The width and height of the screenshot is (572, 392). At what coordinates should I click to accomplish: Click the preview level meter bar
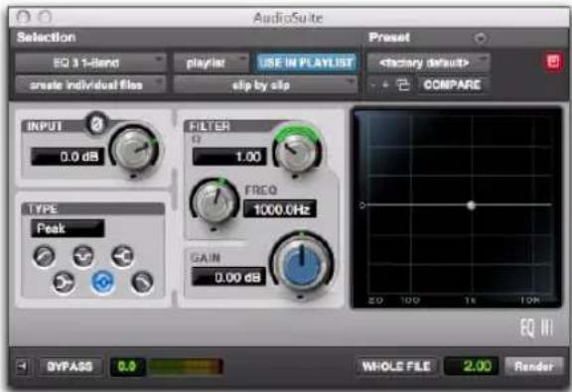click(x=186, y=366)
